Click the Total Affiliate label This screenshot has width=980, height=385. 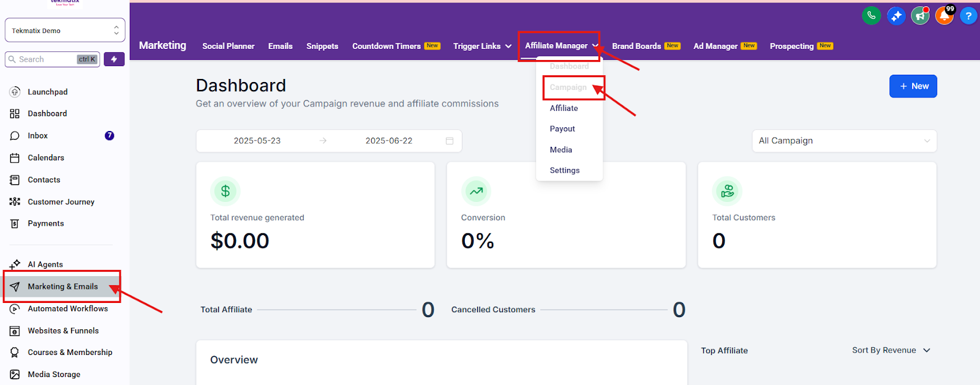[226, 310]
